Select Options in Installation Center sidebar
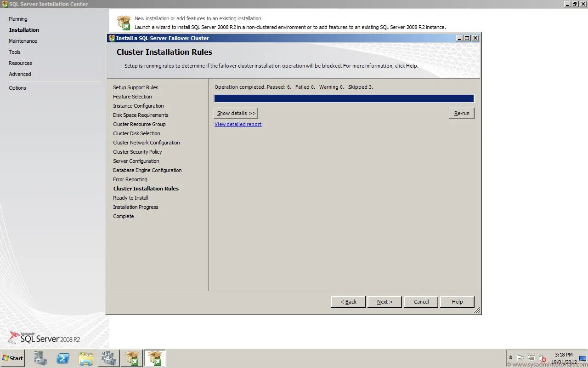The height and width of the screenshot is (368, 588). pyautogui.click(x=17, y=88)
